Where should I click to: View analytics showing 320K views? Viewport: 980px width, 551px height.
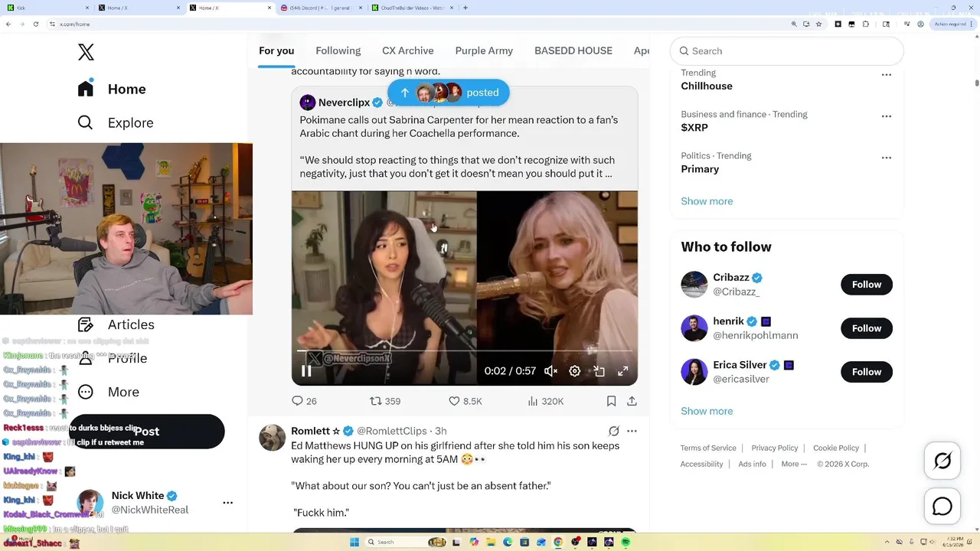pyautogui.click(x=546, y=401)
